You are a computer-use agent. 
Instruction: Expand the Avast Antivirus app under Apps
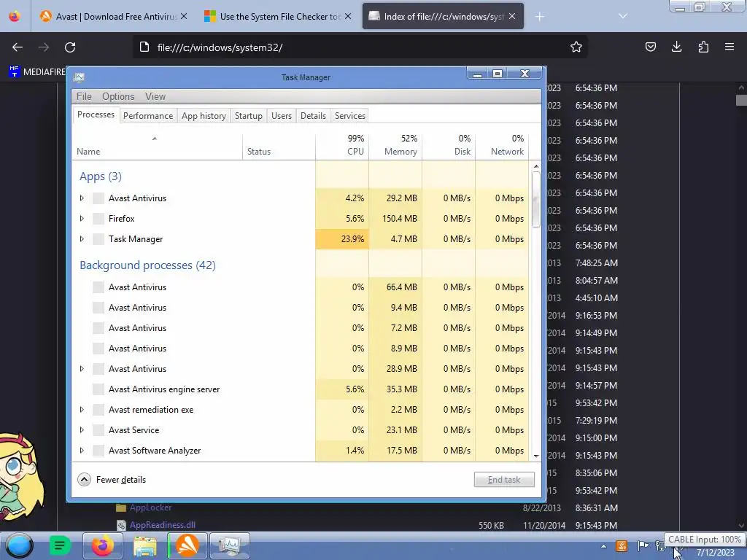tap(82, 198)
